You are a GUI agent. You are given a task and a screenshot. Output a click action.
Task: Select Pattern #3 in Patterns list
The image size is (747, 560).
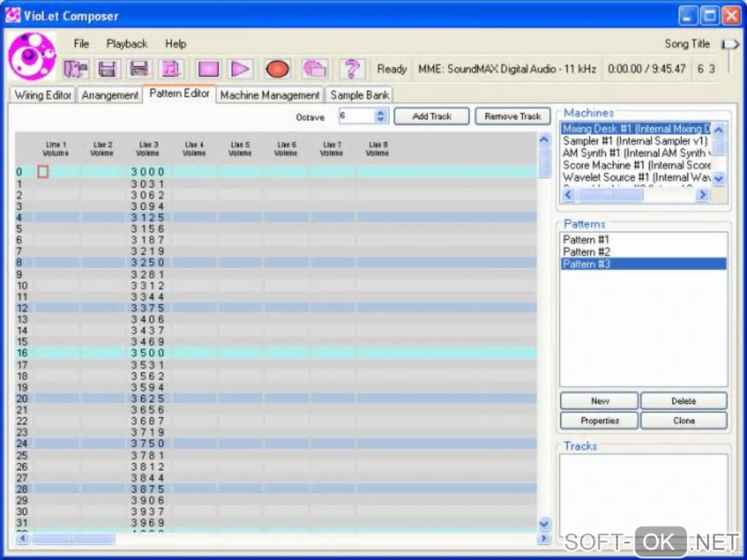point(643,264)
